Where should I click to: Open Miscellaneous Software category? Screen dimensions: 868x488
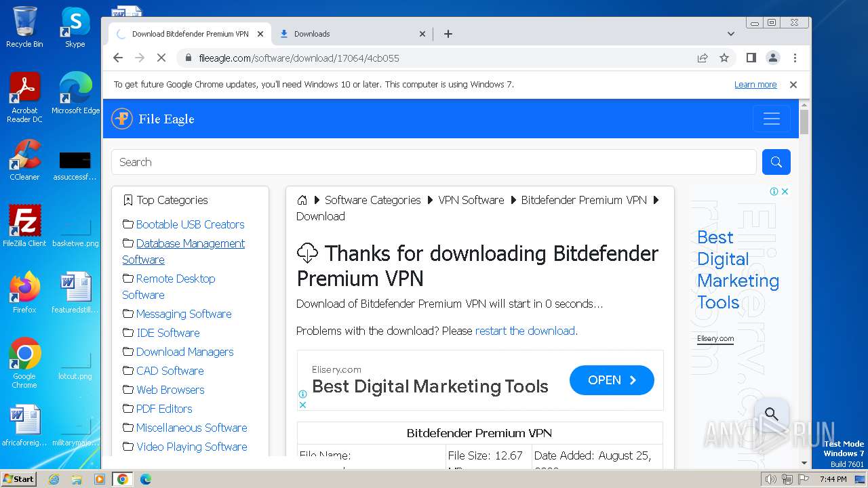click(191, 428)
